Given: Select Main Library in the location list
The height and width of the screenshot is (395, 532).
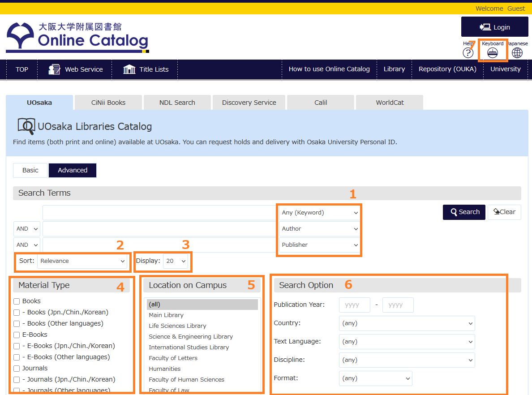Looking at the screenshot, I should click(x=166, y=315).
